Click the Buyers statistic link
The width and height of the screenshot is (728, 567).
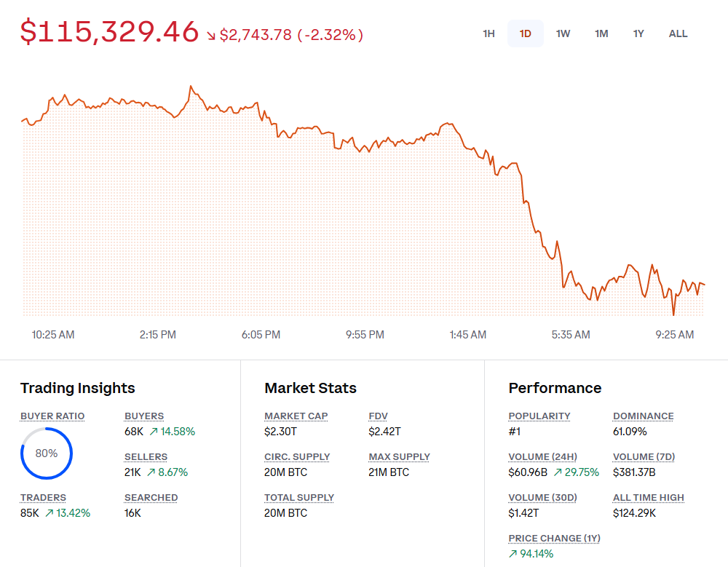(143, 416)
